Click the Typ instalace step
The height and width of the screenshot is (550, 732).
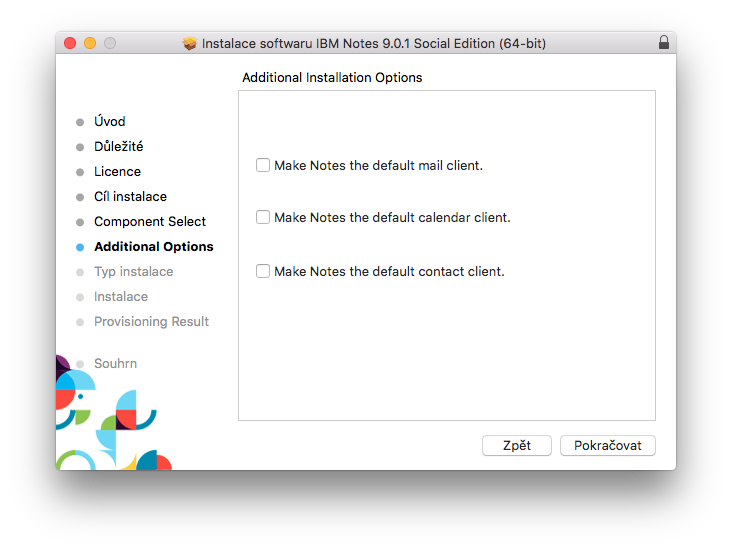pyautogui.click(x=134, y=272)
